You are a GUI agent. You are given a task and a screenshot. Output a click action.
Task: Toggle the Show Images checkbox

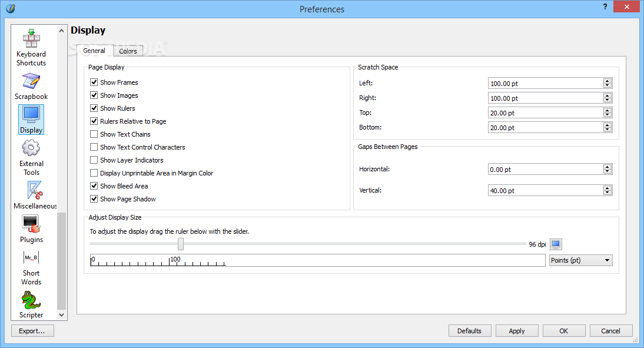[x=94, y=95]
